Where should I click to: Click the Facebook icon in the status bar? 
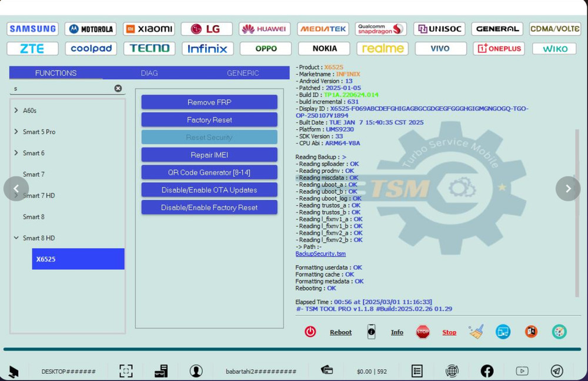487,371
